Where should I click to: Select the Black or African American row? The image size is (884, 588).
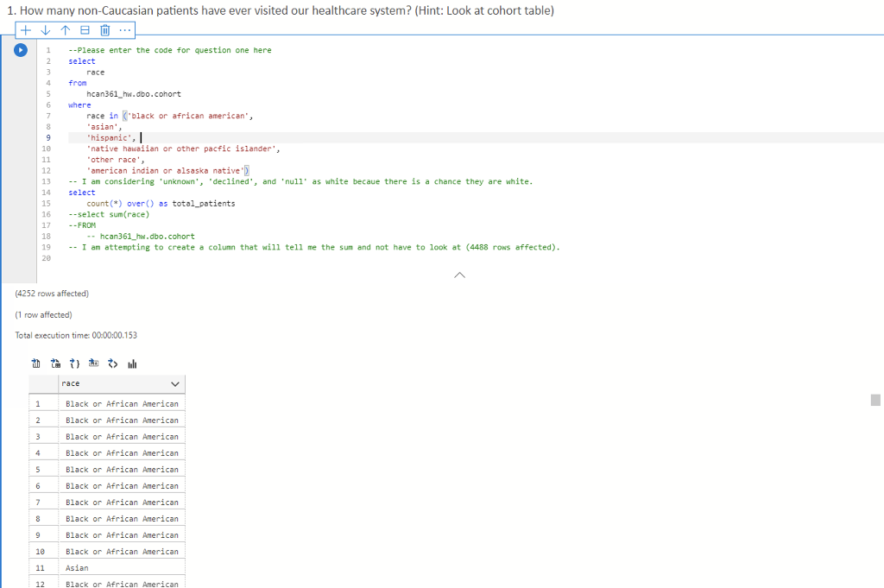coord(123,403)
